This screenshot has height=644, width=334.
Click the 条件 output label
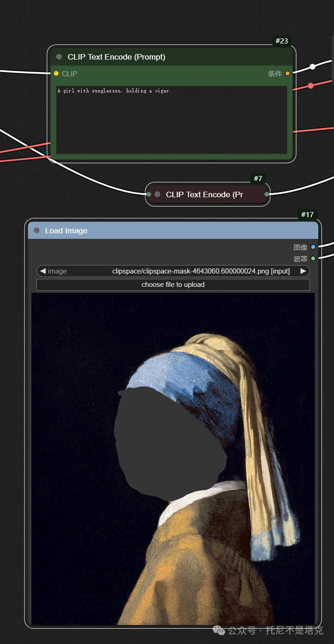tap(275, 73)
